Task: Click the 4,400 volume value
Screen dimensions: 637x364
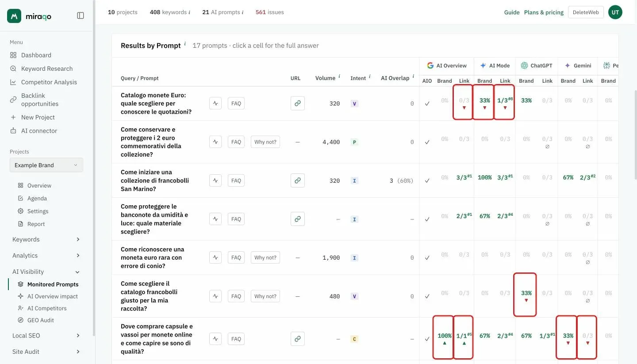Action: click(331, 142)
